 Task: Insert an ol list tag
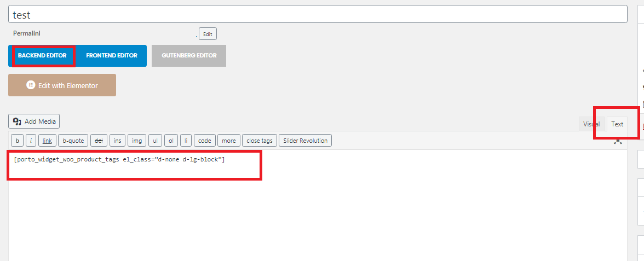pos(171,141)
